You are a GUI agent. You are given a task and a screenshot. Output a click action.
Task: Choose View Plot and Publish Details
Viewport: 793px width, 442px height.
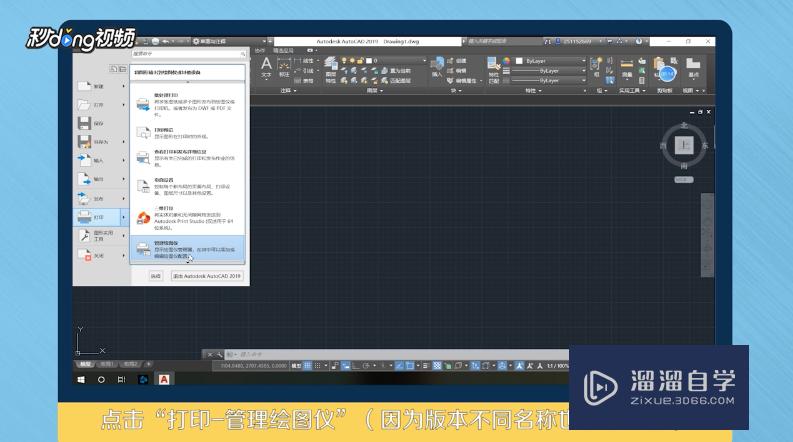coord(187,158)
